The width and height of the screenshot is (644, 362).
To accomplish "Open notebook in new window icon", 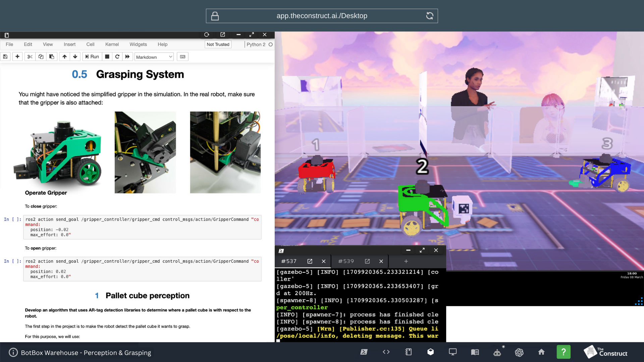I will (x=222, y=35).
